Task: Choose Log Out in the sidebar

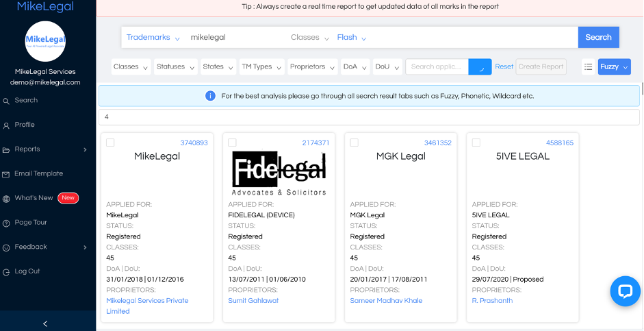Action: 27,271
